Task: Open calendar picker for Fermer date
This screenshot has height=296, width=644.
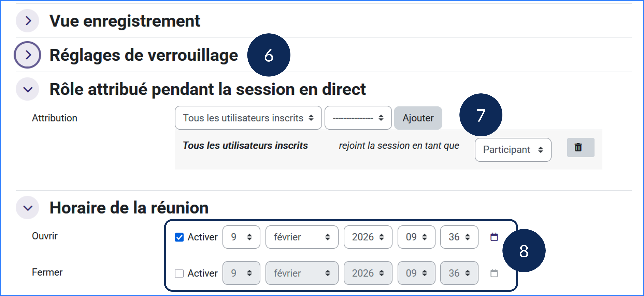Action: 494,273
